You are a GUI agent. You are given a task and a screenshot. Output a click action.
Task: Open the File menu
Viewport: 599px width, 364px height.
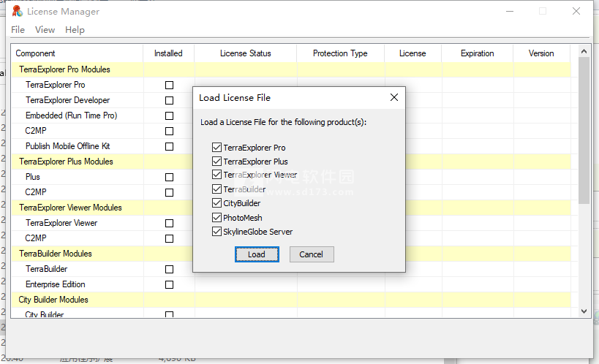18,30
